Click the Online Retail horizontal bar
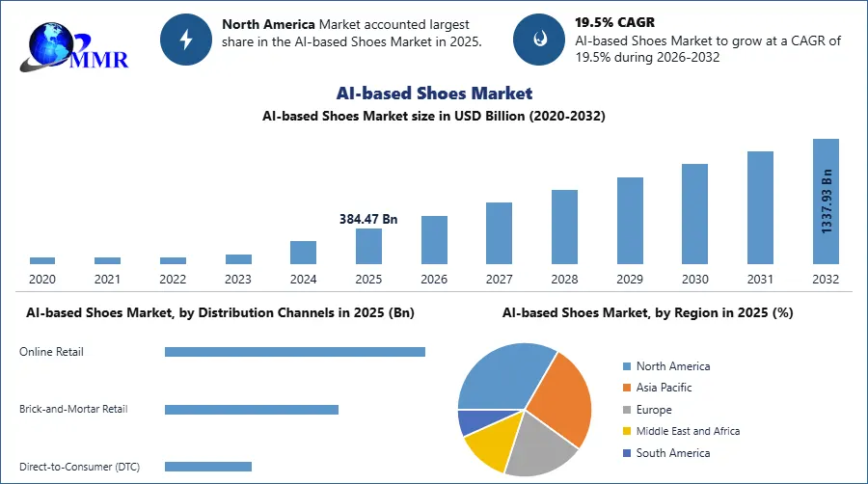Image resolution: width=868 pixels, height=484 pixels. (294, 352)
